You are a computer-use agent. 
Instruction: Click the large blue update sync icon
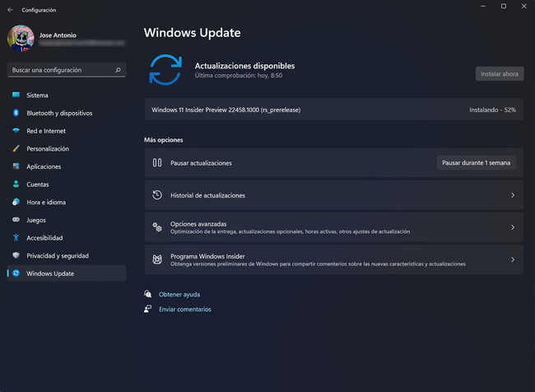point(165,70)
